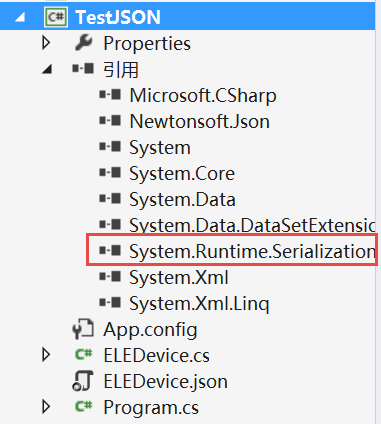381x424 pixels.
Task: Click the App.config file icon
Action: coord(83,329)
